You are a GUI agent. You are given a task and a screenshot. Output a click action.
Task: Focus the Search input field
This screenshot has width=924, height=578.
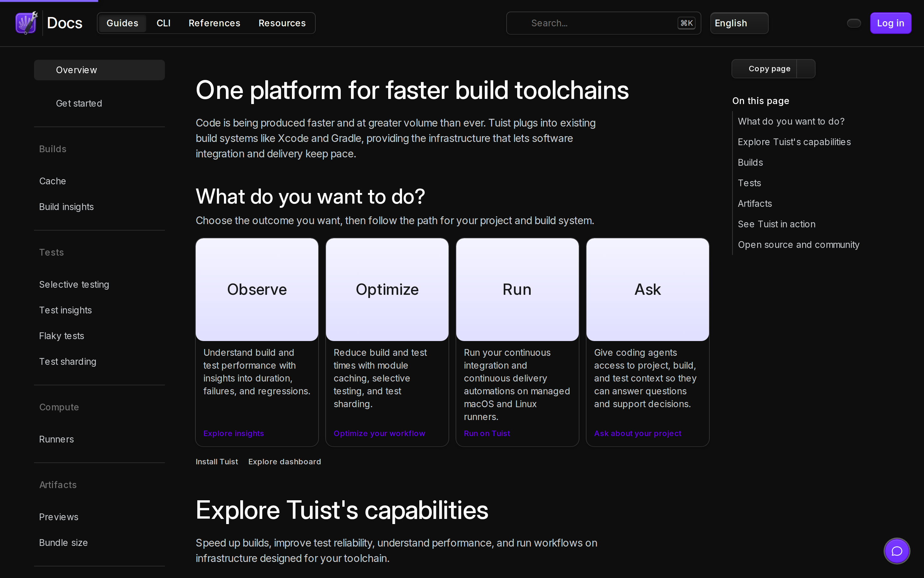point(603,23)
